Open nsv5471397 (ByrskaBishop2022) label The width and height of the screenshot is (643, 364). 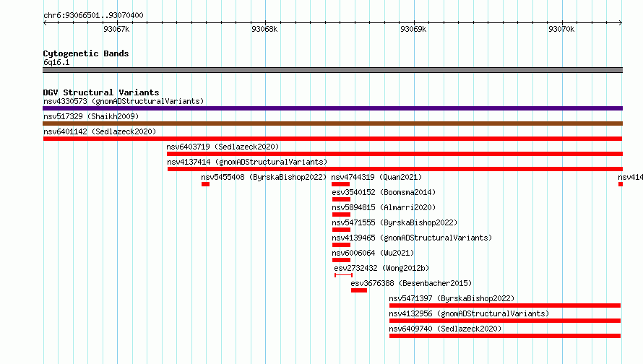click(452, 298)
